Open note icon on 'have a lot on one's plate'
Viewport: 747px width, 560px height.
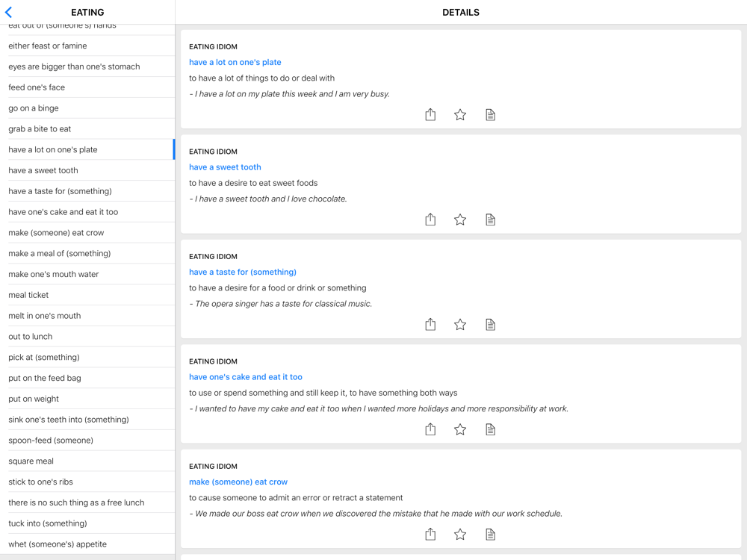[x=490, y=114]
